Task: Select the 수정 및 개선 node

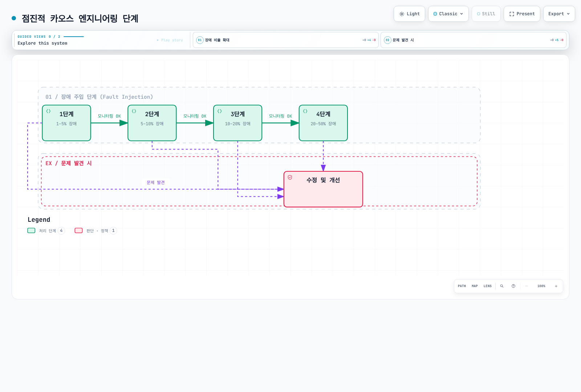Action: click(323, 189)
